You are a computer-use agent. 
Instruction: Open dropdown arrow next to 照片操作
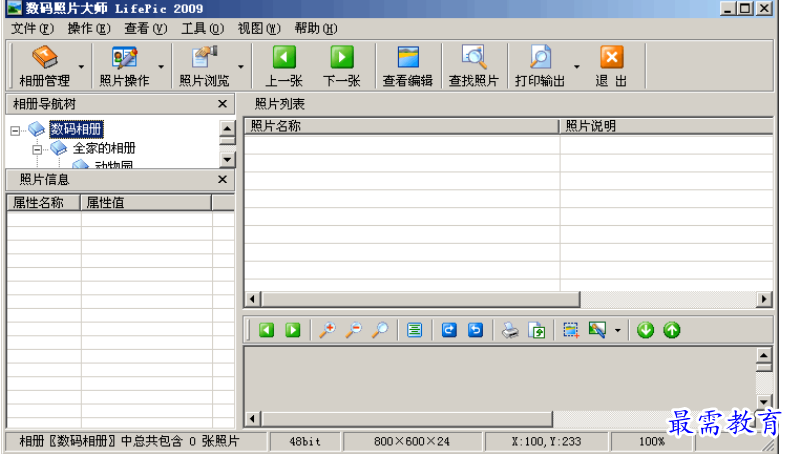click(161, 67)
